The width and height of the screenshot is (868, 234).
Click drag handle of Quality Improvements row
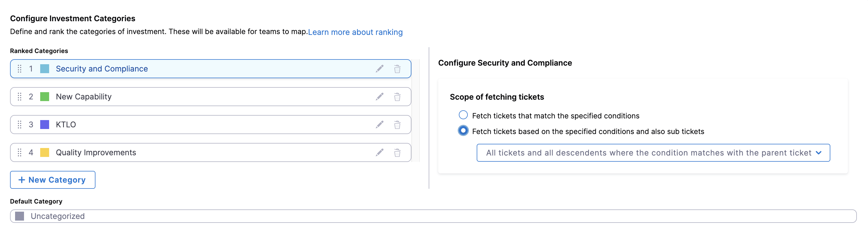point(20,153)
